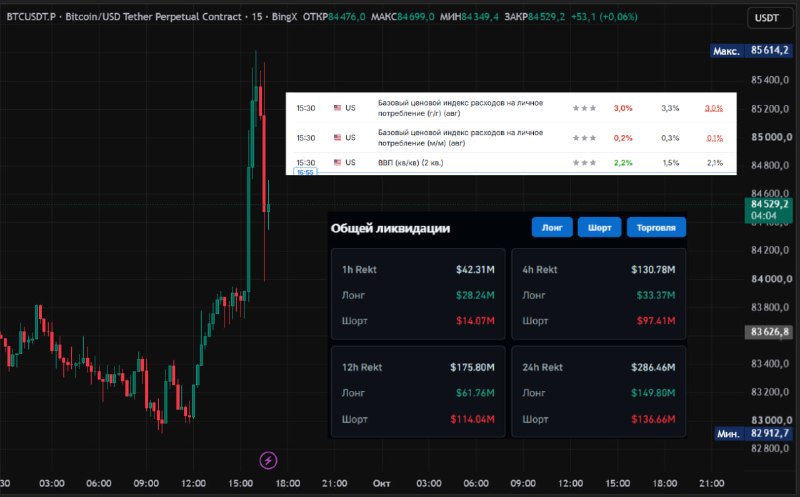Click the current price label 84 529,2
Screen dimensions: 800x497
769,210
